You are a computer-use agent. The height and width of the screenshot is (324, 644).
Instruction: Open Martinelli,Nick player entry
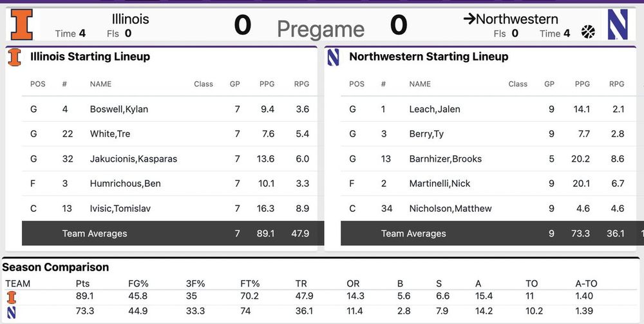(440, 184)
